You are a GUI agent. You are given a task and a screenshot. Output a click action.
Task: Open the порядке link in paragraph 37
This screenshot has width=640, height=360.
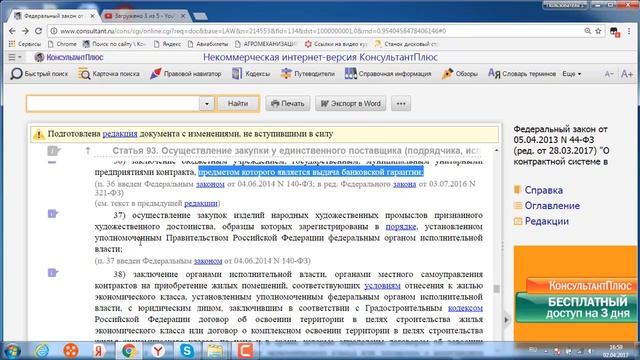(401, 227)
